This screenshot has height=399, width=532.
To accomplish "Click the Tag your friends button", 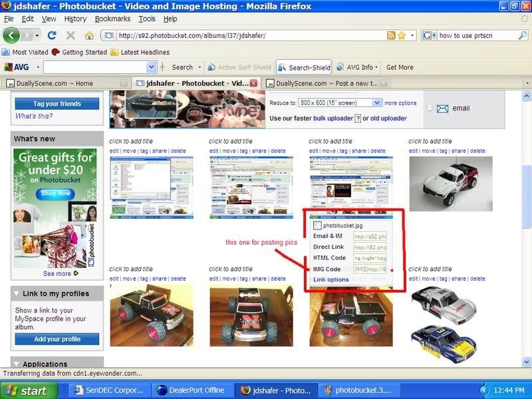I will click(57, 104).
